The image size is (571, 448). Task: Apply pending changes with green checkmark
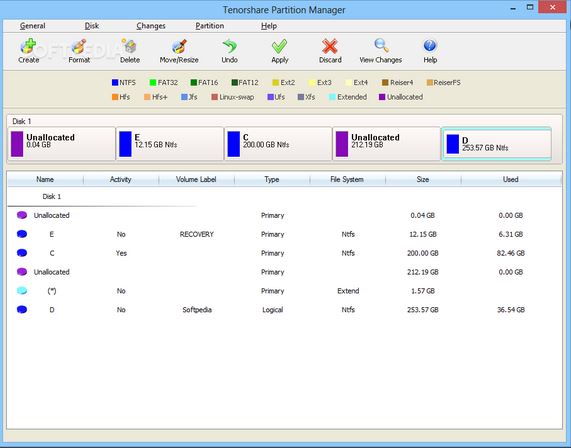(280, 47)
